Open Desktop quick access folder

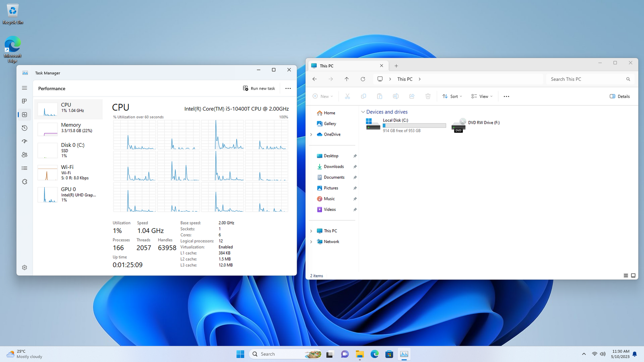pos(328,156)
